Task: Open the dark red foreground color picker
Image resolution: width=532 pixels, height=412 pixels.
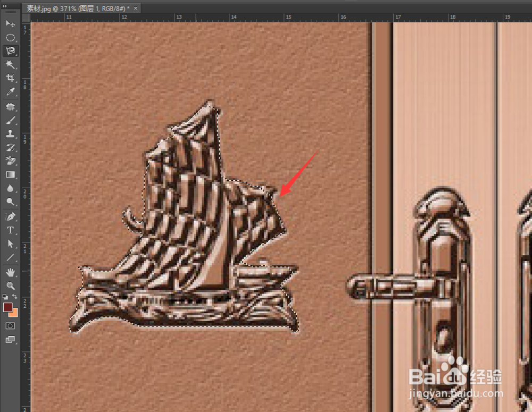Action: tap(7, 307)
